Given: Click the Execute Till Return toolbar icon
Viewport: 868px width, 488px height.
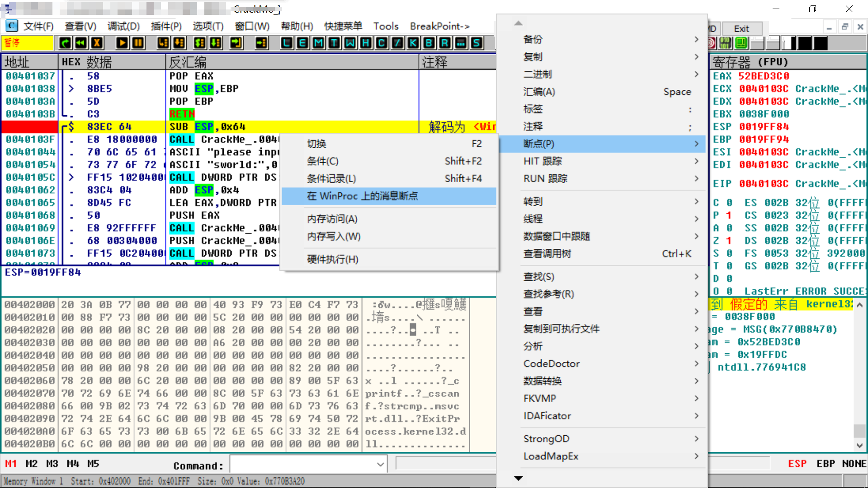Looking at the screenshot, I should pos(236,43).
